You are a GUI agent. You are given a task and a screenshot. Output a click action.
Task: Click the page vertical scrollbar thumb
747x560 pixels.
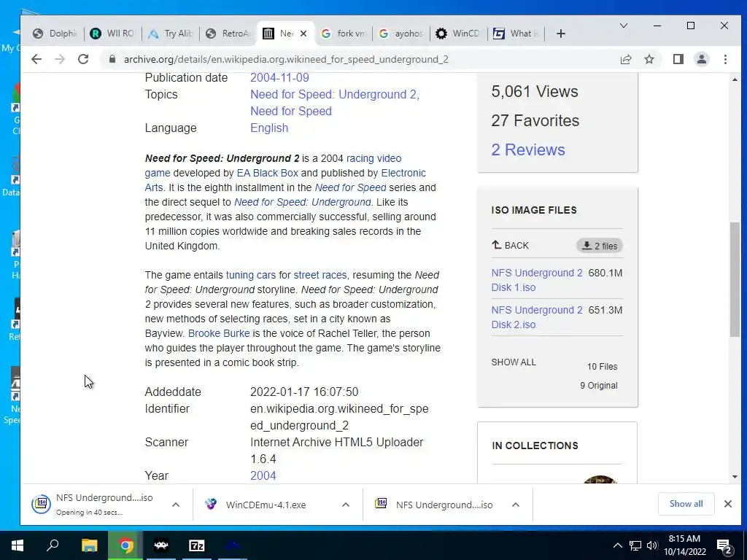(735, 279)
